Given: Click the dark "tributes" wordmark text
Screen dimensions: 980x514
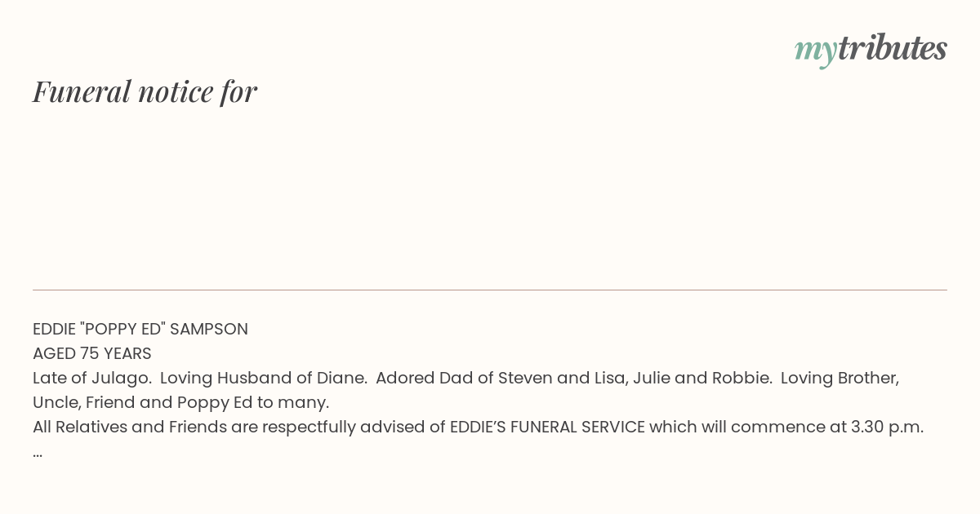Looking at the screenshot, I should click(892, 48).
